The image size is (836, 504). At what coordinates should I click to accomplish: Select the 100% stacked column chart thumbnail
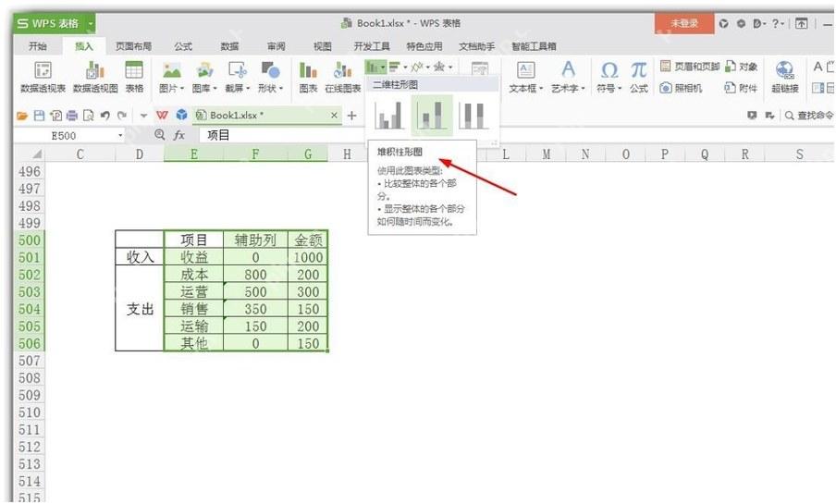(473, 116)
